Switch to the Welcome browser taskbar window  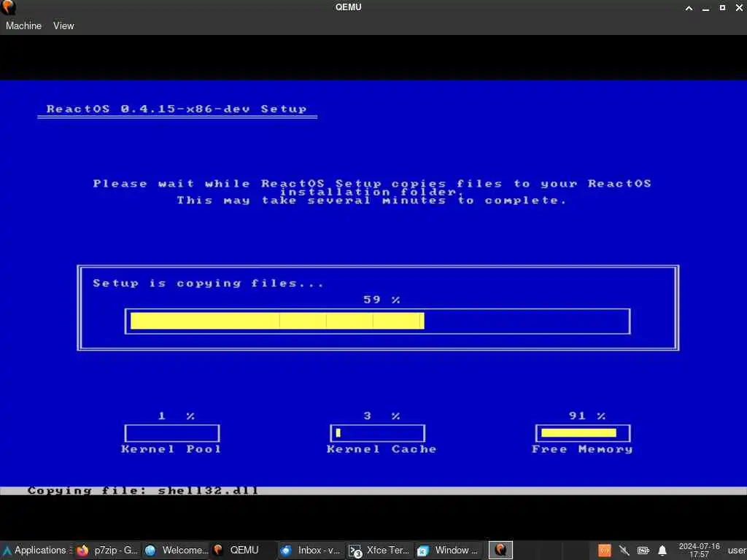(x=177, y=550)
